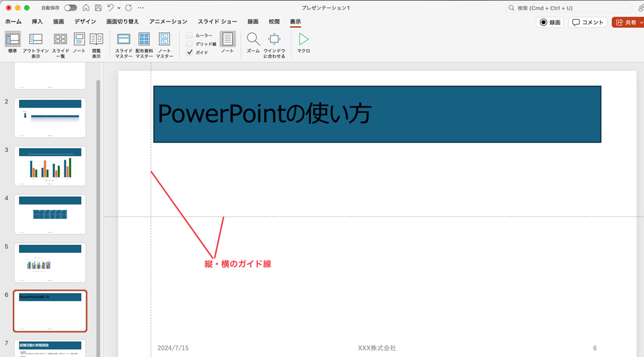This screenshot has height=357, width=644.
Task: Select the View (表示) tab
Action: coord(296,22)
